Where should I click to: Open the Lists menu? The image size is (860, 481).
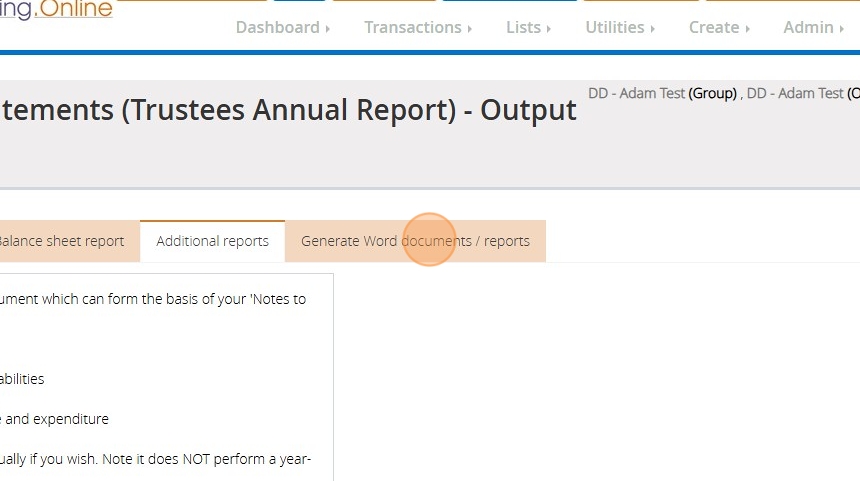pos(523,28)
